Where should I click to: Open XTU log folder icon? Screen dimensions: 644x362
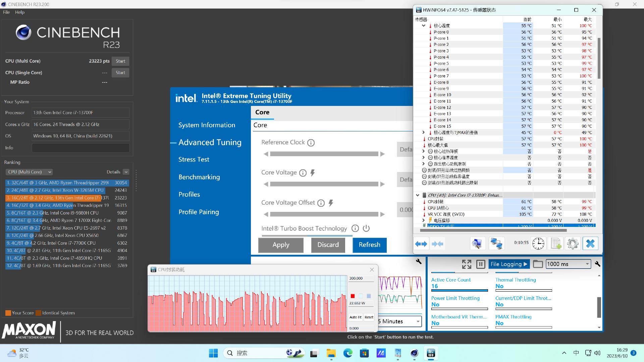538,264
